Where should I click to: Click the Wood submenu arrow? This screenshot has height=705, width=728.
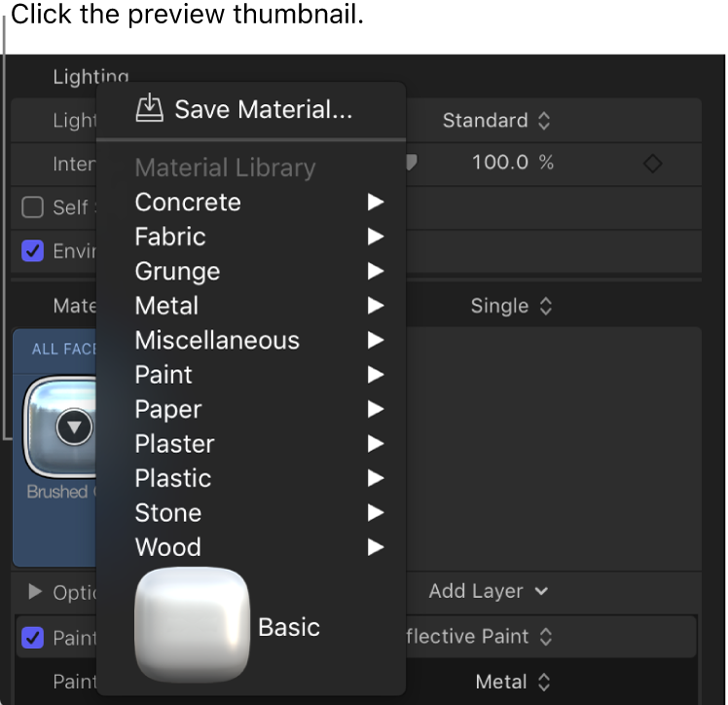tap(376, 548)
